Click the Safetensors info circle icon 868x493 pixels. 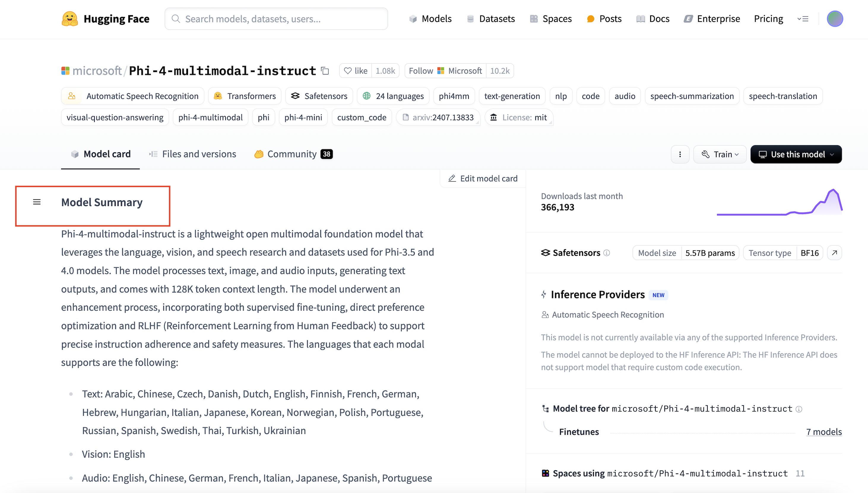(607, 253)
